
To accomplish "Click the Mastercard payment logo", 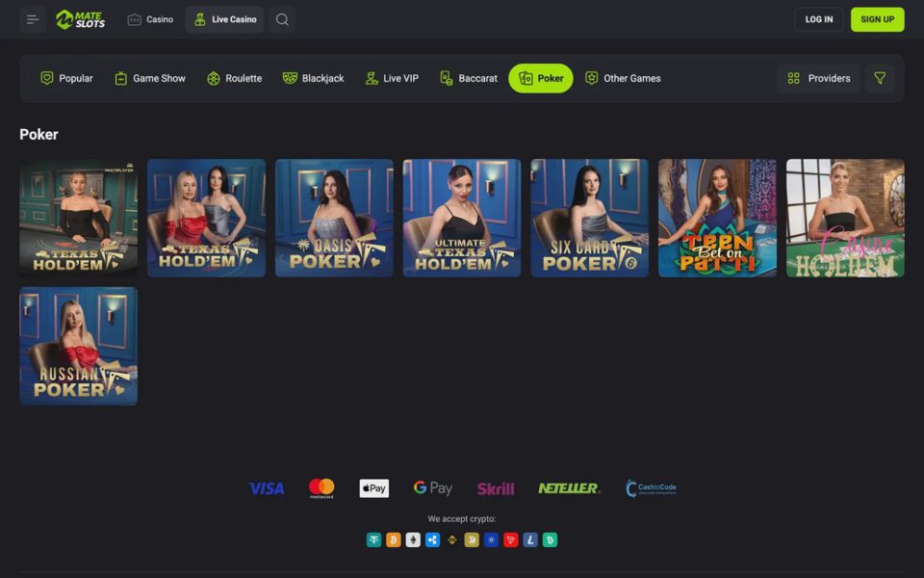I will point(321,488).
